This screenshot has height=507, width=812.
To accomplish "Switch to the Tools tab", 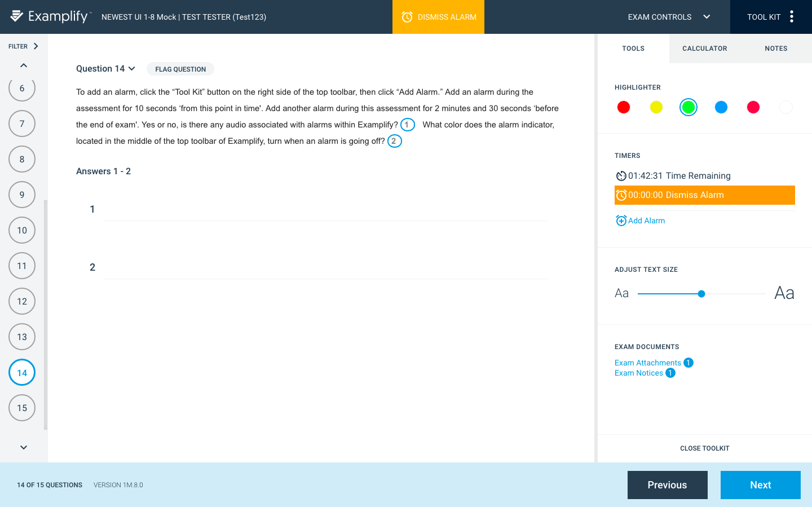I will (x=633, y=49).
